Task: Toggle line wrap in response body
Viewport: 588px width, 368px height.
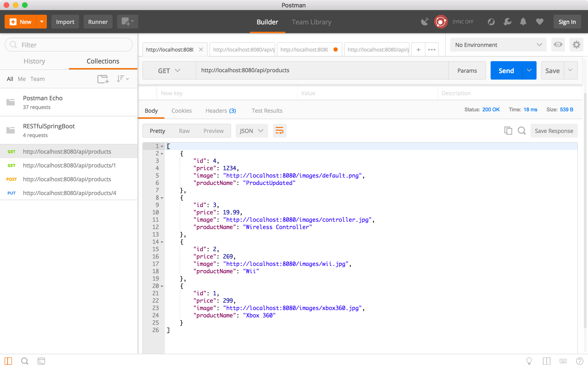Action: click(x=280, y=131)
